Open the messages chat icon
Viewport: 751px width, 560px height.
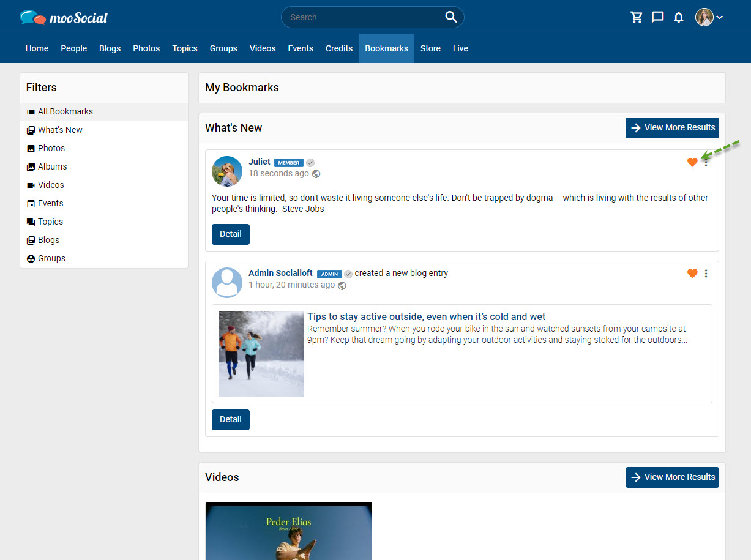click(x=658, y=17)
